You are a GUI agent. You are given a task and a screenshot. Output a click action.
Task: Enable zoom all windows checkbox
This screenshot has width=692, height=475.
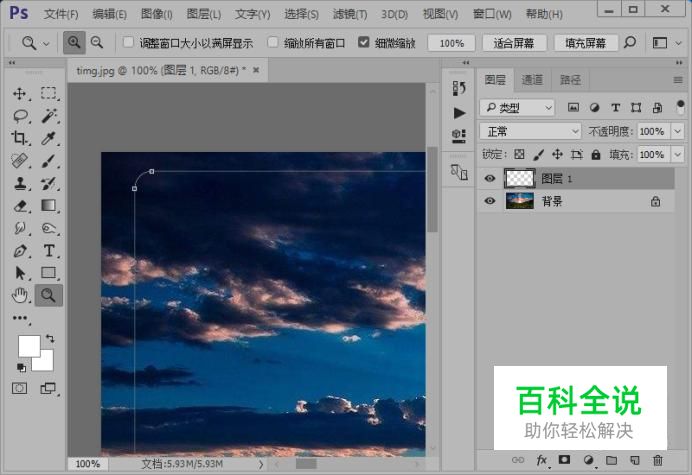(x=273, y=42)
